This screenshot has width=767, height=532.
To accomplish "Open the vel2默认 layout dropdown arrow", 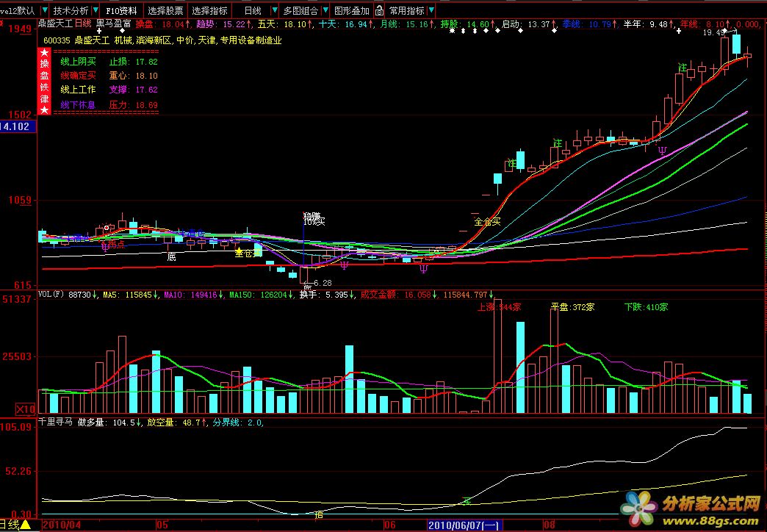I will click(45, 10).
